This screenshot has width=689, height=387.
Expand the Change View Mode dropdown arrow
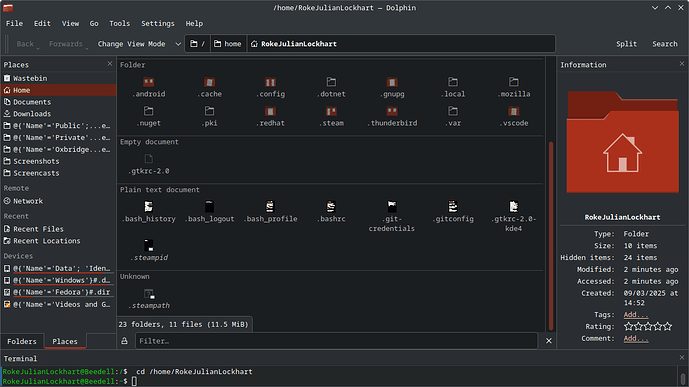point(178,44)
